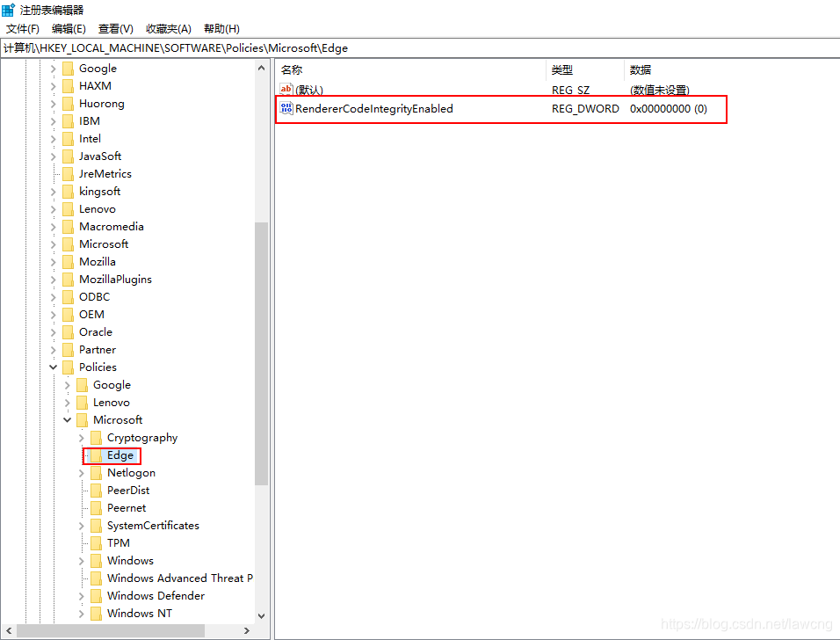This screenshot has height=640, width=840.
Task: Click the tree horizontal scroll left arrow
Action: pos(9,631)
